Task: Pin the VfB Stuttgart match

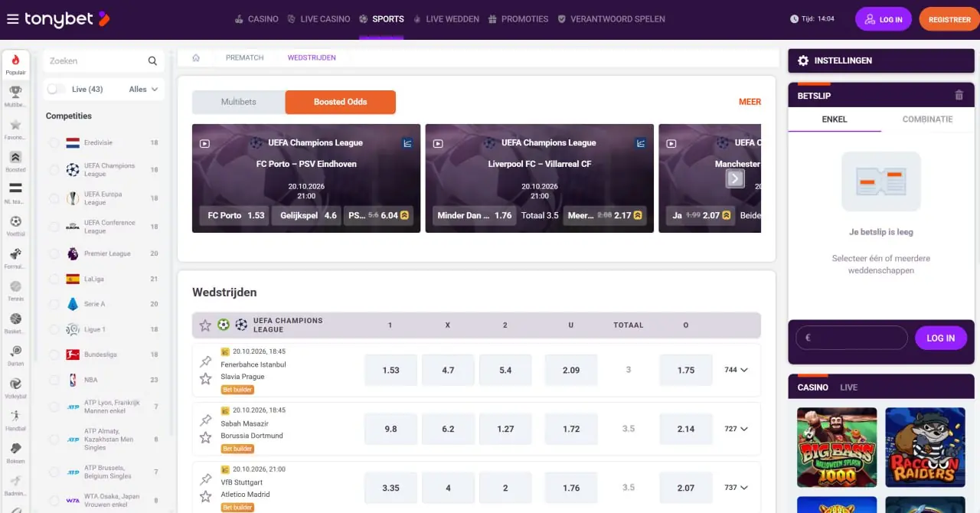Action: [x=205, y=479]
